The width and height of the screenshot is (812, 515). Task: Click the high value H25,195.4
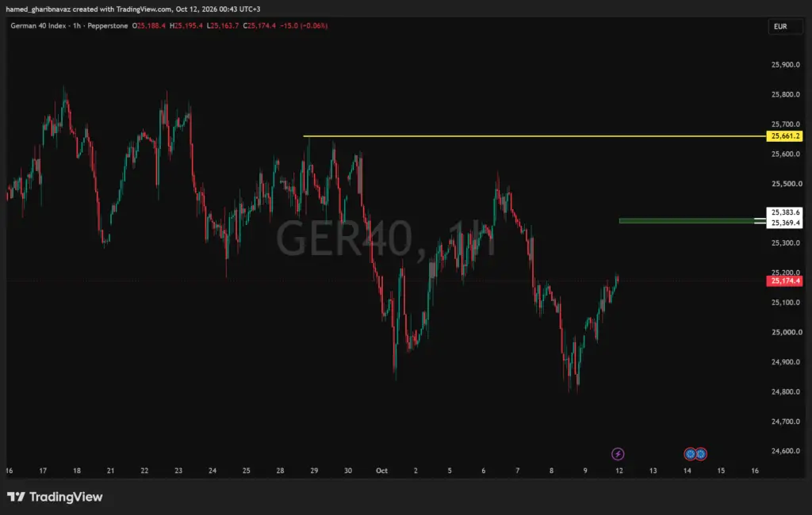(186, 26)
